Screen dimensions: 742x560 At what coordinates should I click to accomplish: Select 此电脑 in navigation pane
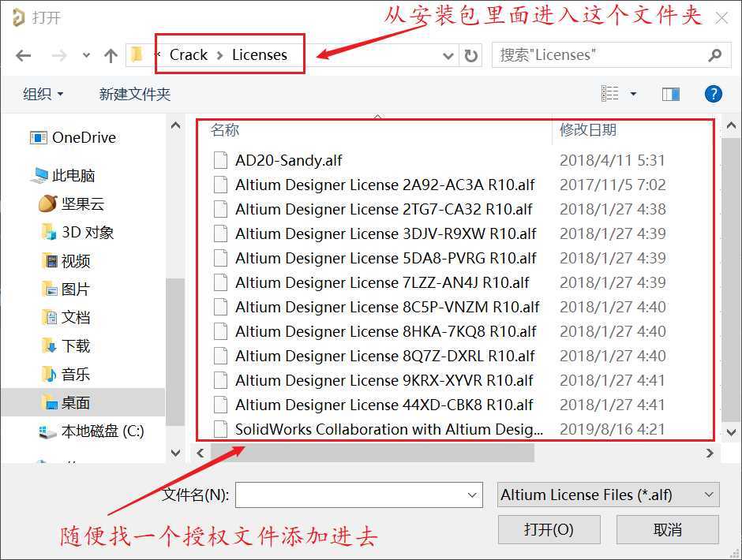click(x=62, y=175)
